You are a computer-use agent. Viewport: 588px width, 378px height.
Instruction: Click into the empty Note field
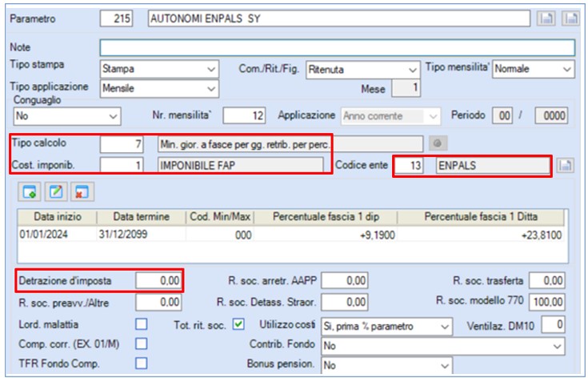pos(337,48)
